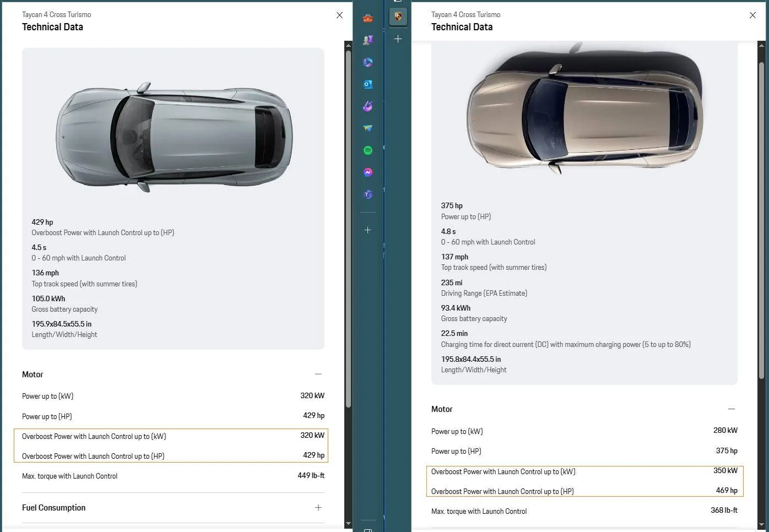The width and height of the screenshot is (769, 532).
Task: Open the chess games sidebar icon
Action: (x=368, y=40)
